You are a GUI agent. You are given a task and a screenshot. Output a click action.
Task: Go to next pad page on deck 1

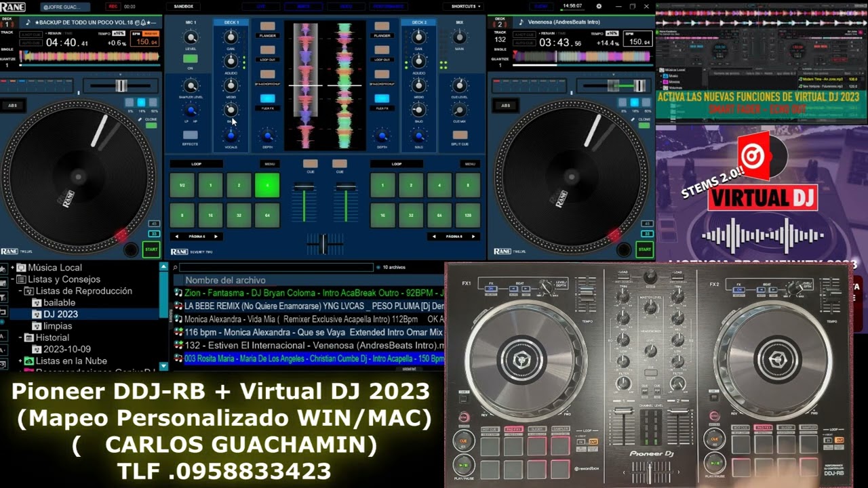(216, 237)
